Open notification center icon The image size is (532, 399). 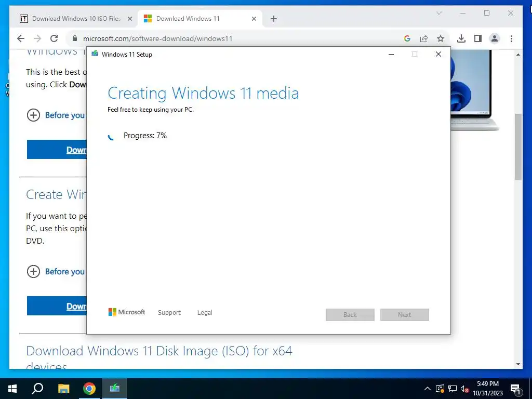(x=515, y=389)
